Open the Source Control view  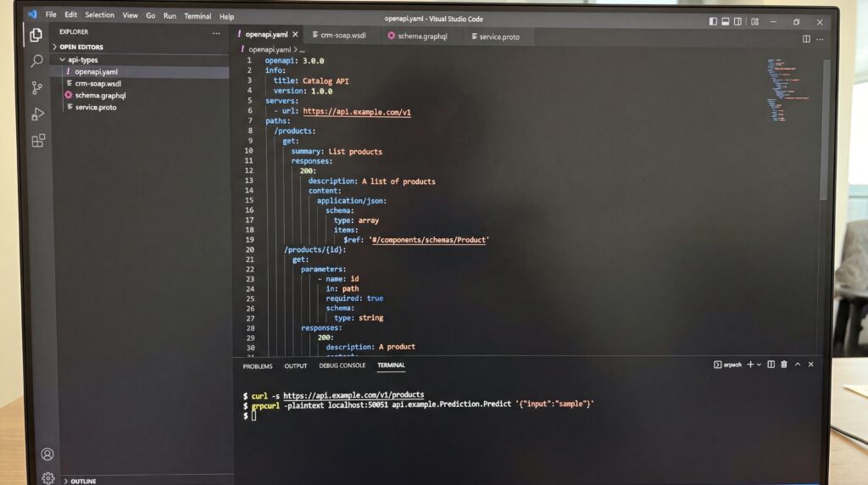[x=36, y=87]
